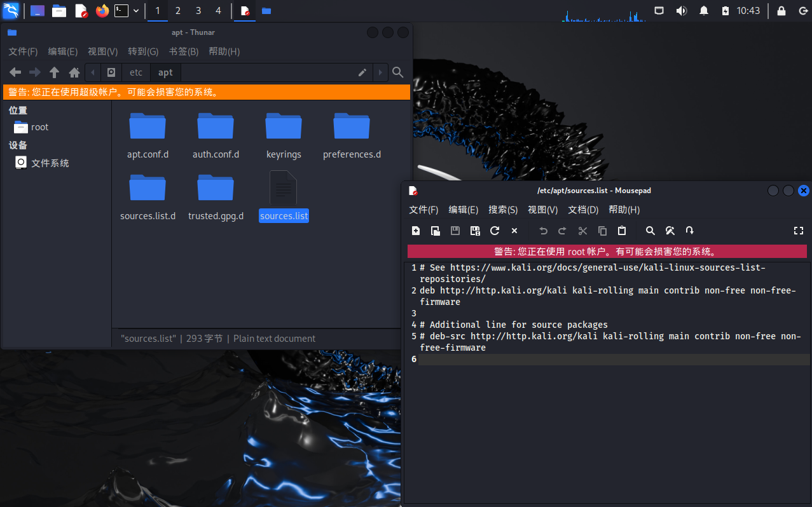
Task: Go to home folder in Thunar
Action: point(74,72)
